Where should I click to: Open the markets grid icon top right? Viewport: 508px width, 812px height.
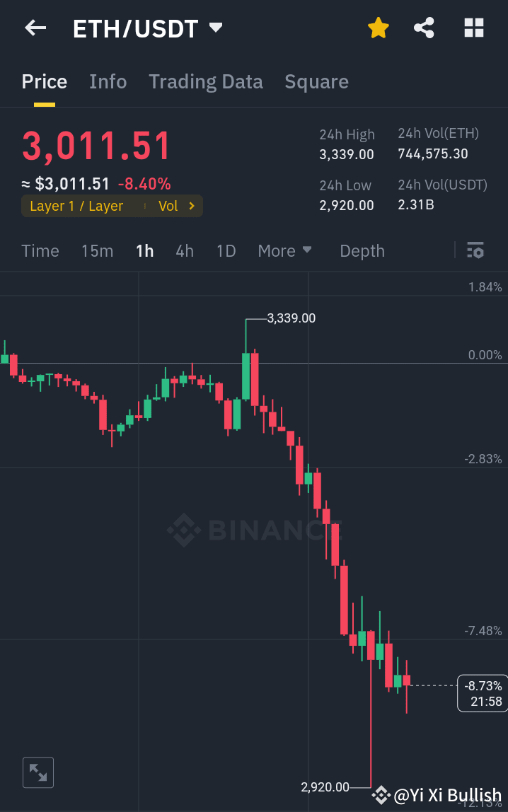(x=473, y=28)
